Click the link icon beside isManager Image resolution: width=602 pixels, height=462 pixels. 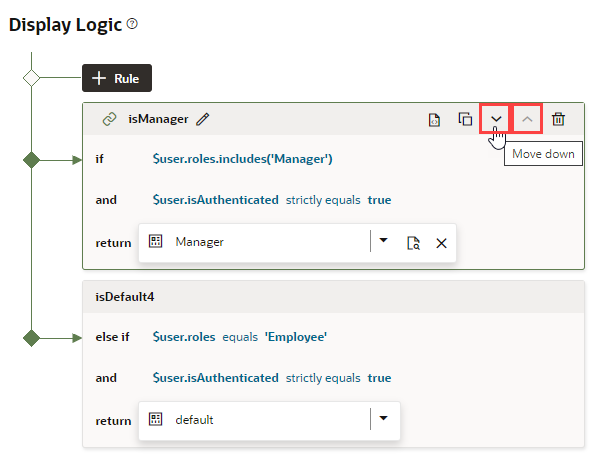[x=110, y=119]
